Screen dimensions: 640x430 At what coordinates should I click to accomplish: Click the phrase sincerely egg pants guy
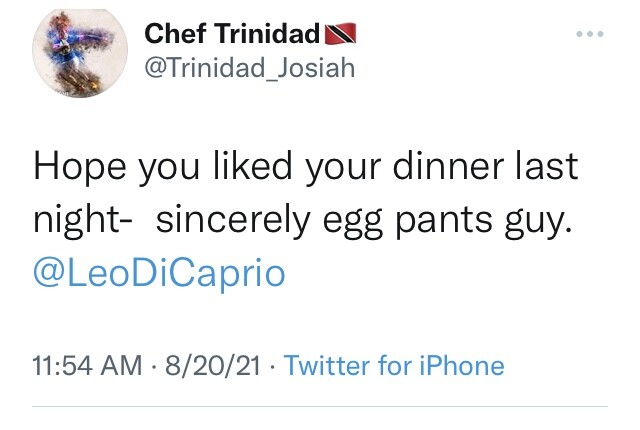(x=364, y=222)
